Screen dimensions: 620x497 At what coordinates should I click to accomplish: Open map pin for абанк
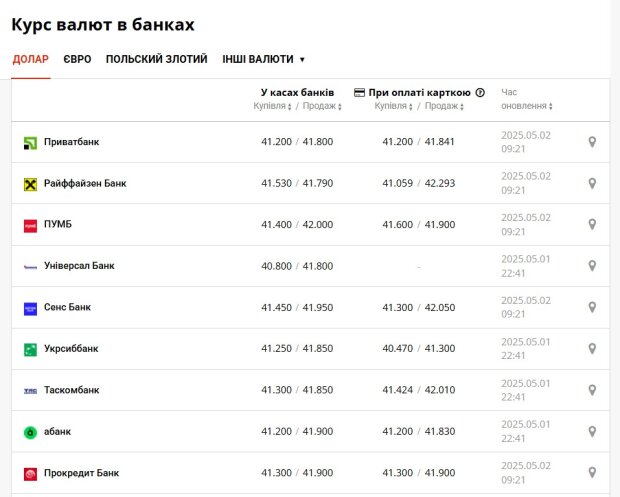(592, 431)
